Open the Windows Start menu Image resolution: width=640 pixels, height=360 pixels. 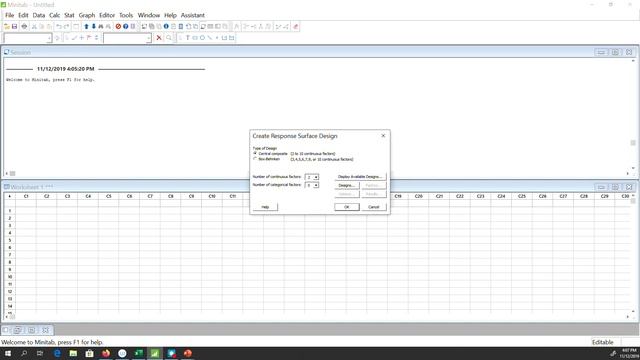pyautogui.click(x=8, y=353)
